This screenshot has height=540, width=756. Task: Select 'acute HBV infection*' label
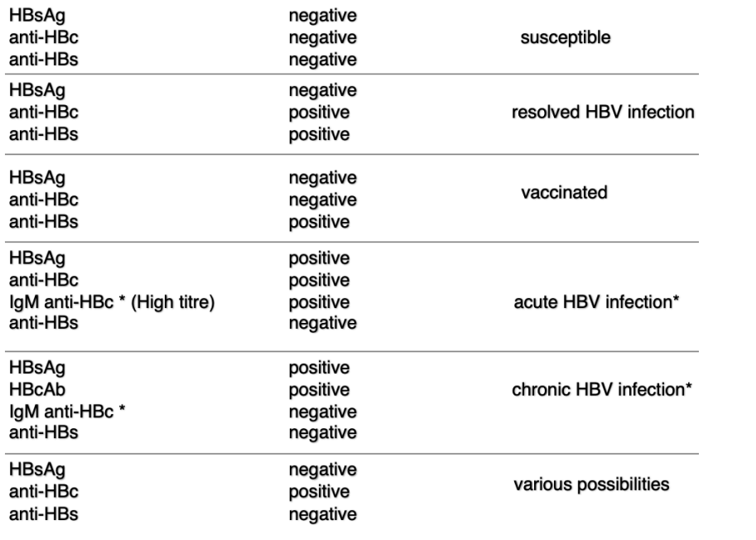pos(596,302)
